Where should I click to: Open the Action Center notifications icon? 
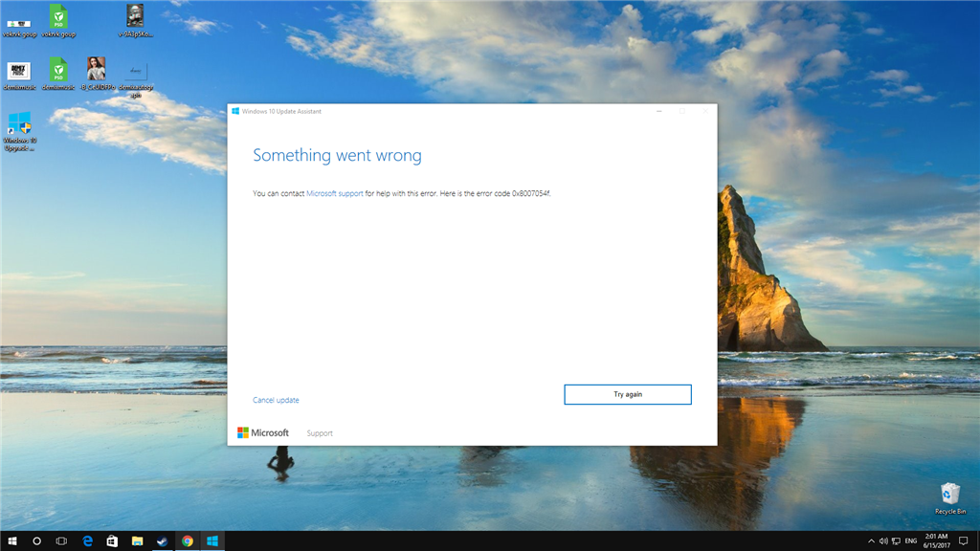[x=964, y=541]
